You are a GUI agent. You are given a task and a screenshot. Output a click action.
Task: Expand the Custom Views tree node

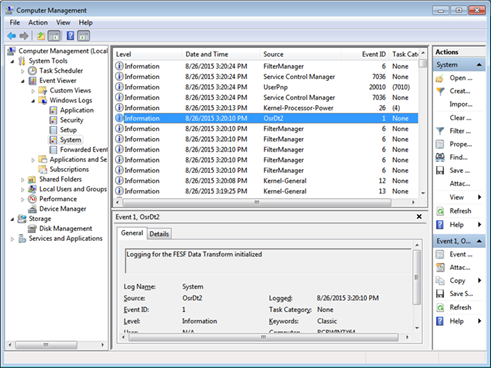(33, 91)
